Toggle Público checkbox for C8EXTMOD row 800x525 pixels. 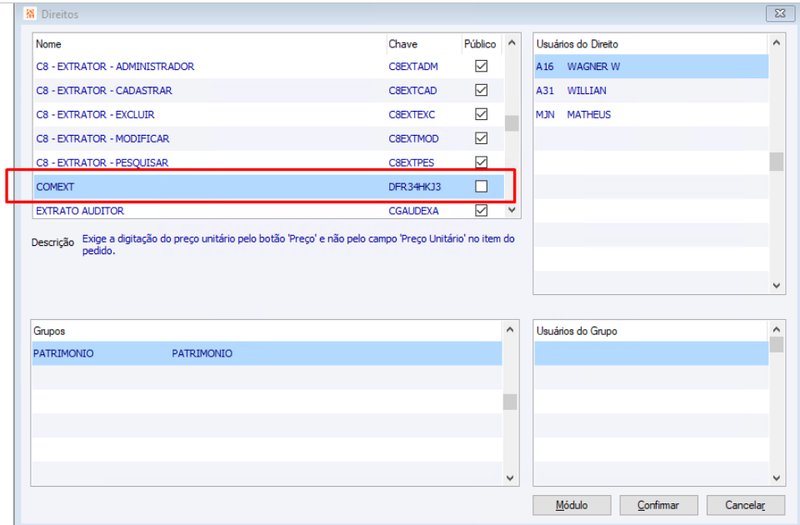pyautogui.click(x=481, y=138)
